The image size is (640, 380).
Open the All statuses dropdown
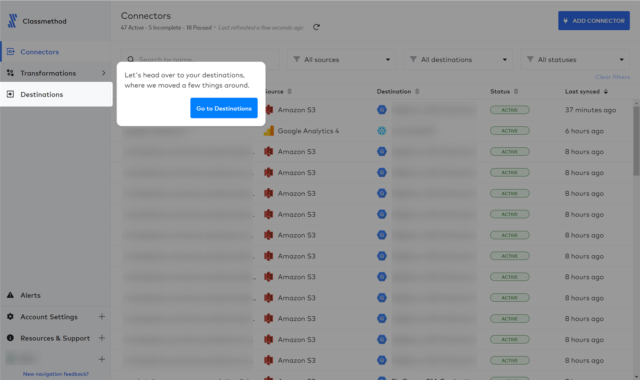pyautogui.click(x=575, y=60)
